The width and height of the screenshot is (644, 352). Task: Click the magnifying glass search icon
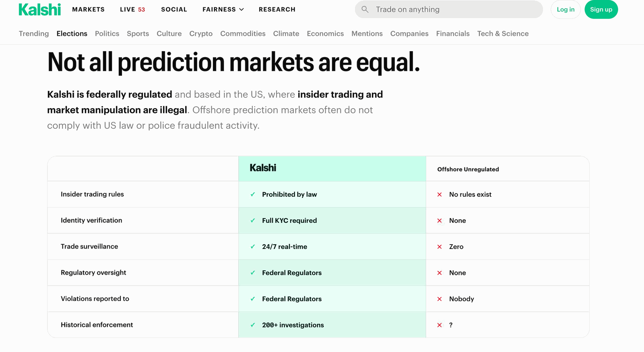tap(365, 9)
